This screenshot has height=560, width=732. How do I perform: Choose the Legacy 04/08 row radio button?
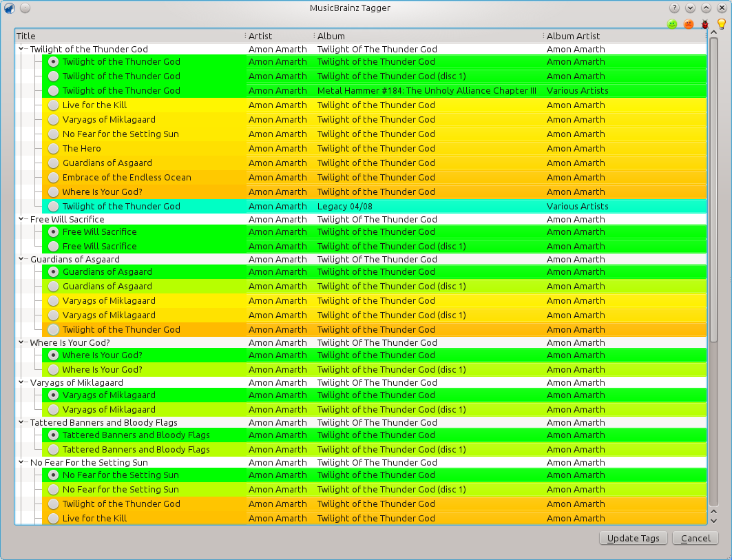tap(54, 207)
